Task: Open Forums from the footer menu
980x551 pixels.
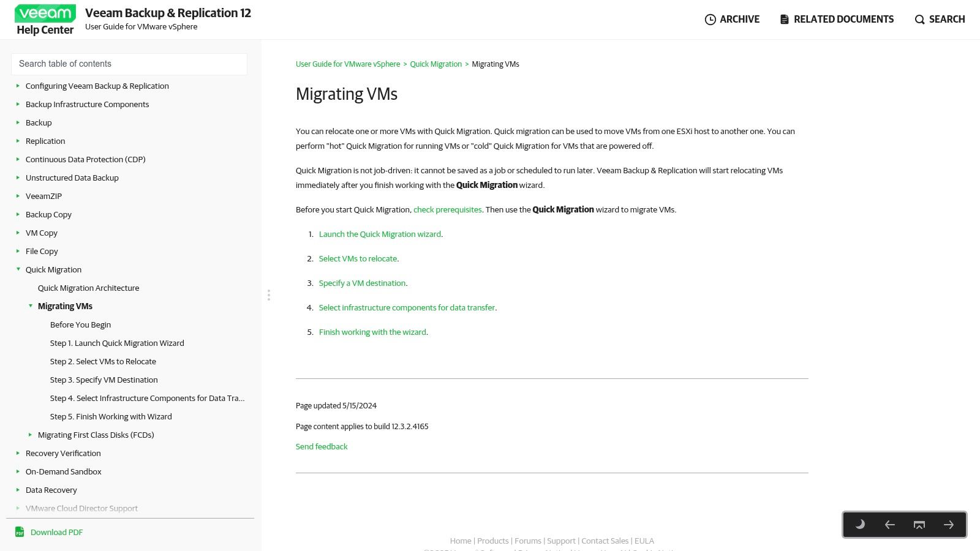Action: 528,541
